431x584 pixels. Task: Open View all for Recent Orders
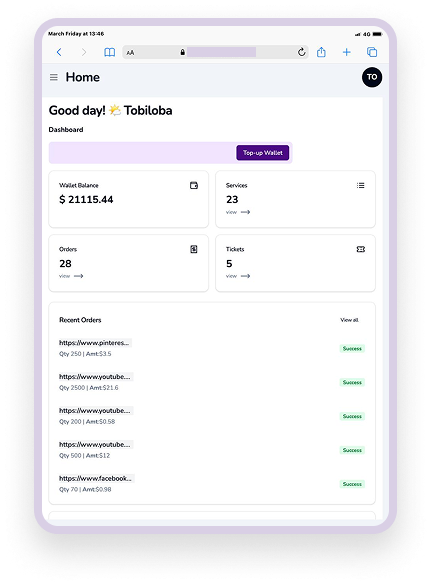pos(349,320)
